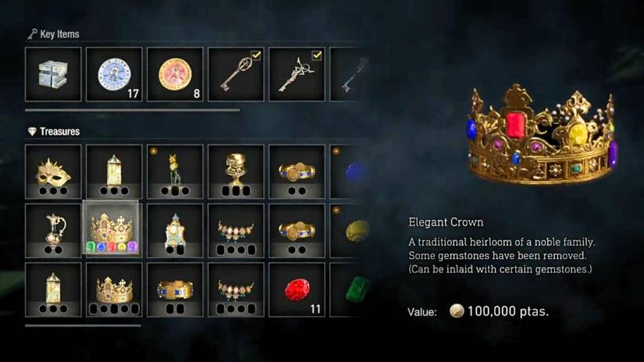Select the golden chalice treasure
The width and height of the screenshot is (644, 362).
point(236,172)
